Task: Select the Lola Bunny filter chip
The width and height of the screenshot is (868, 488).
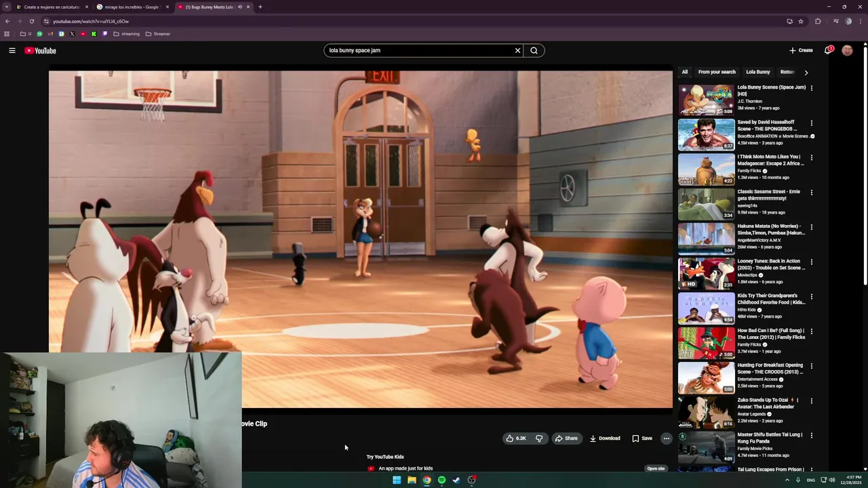Action: click(758, 72)
